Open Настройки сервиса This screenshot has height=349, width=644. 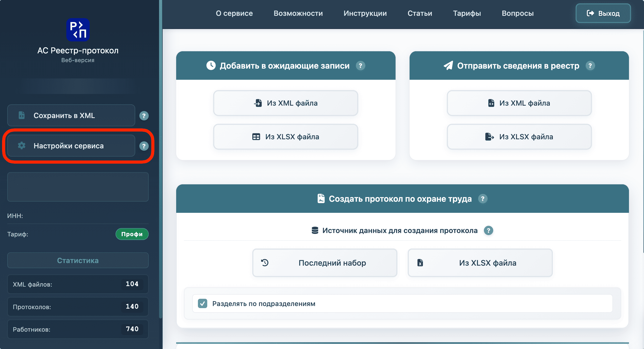point(71,146)
